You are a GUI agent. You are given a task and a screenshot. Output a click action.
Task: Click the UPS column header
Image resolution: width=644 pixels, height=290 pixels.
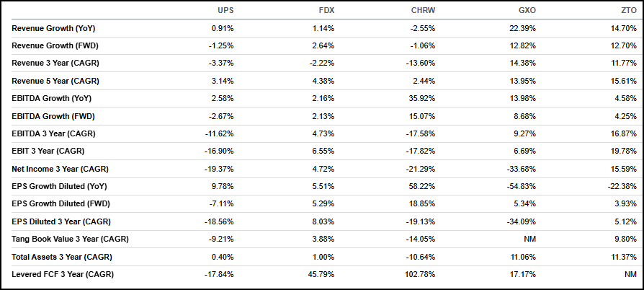pos(225,11)
